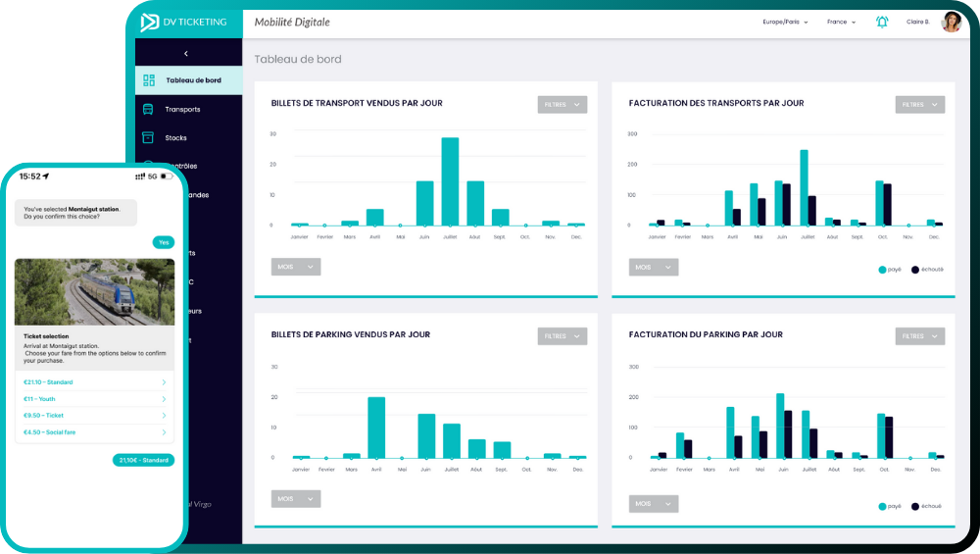Click Claire B.'s profile avatar
The image size is (980, 554).
click(x=951, y=22)
